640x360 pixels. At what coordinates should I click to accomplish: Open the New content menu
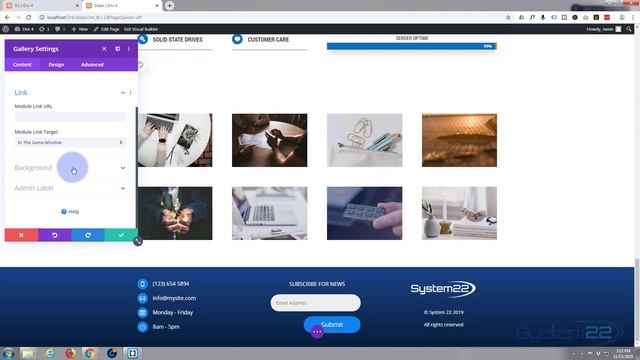coord(80,29)
